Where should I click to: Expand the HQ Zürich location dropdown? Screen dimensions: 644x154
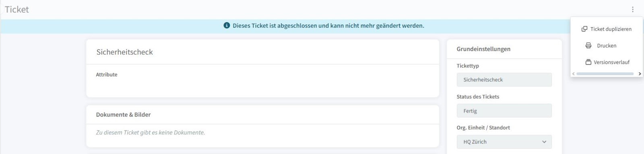tap(504, 142)
